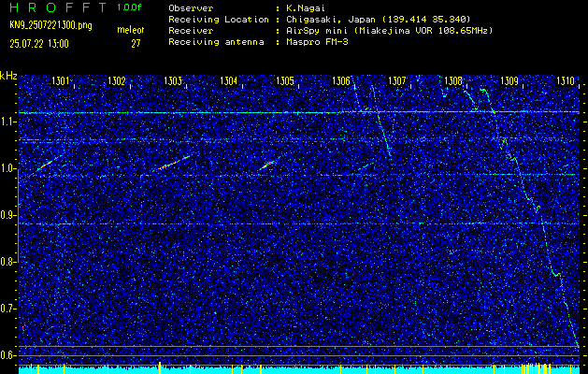This screenshot has height=374, width=588.
Task: Click the 1305 time marker
Action: tap(285, 81)
